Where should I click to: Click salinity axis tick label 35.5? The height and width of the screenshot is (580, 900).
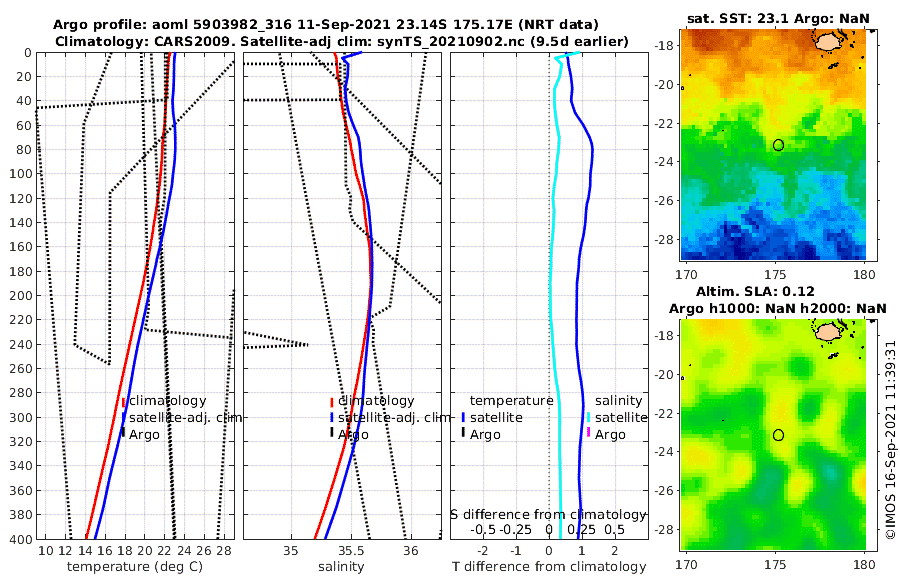coord(350,551)
